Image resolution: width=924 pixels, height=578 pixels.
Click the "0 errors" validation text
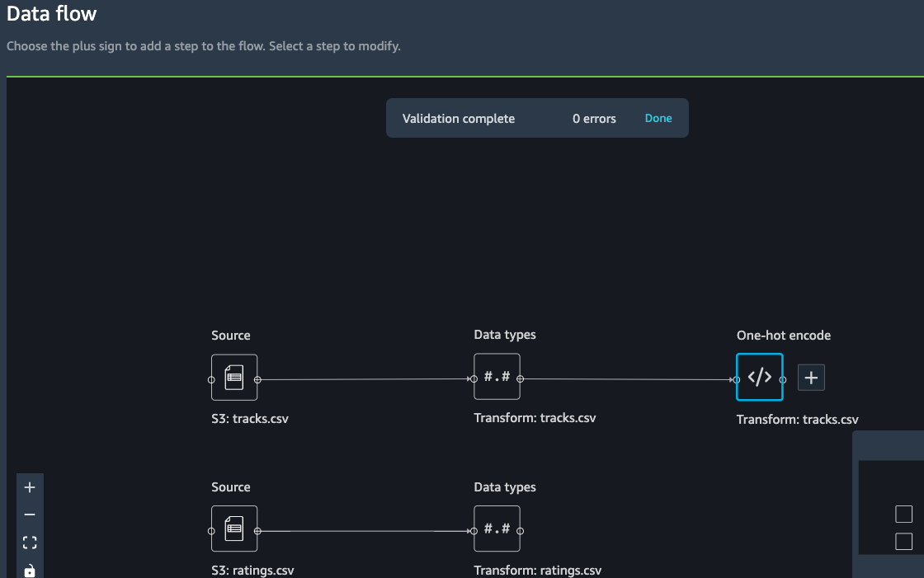pos(594,119)
